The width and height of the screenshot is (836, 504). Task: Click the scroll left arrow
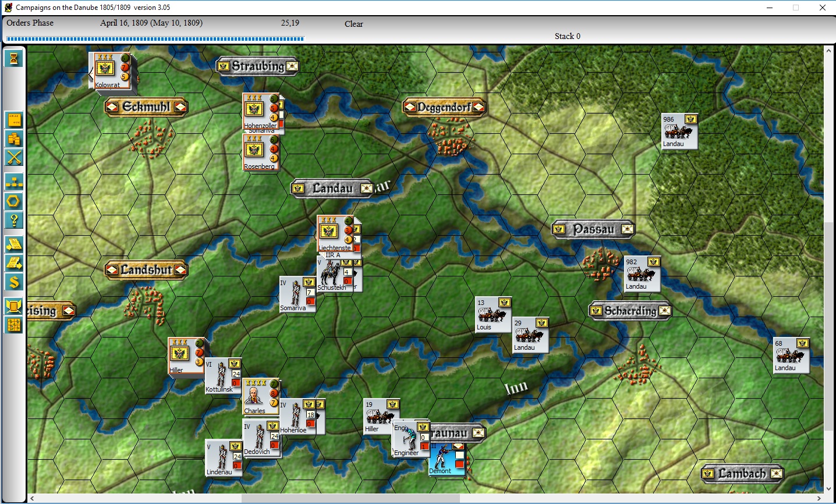coord(32,498)
